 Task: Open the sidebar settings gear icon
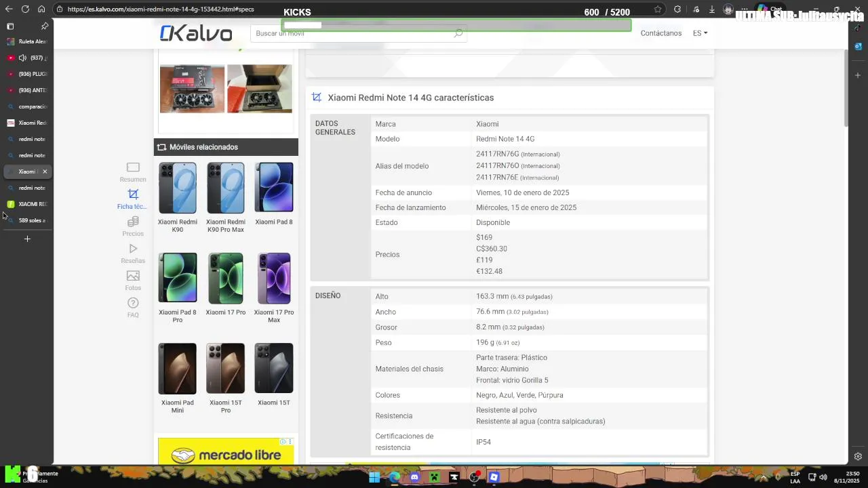tap(858, 456)
